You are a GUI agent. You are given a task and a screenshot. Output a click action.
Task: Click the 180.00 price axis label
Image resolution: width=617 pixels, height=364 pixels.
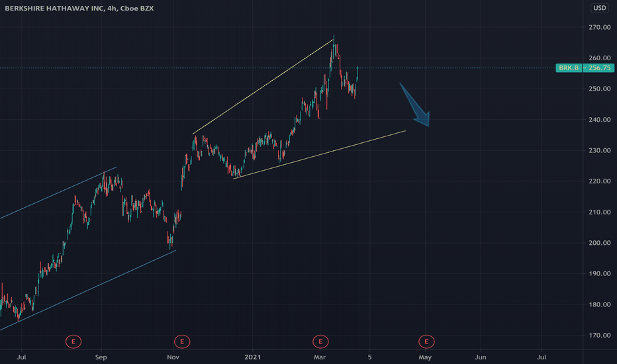599,304
